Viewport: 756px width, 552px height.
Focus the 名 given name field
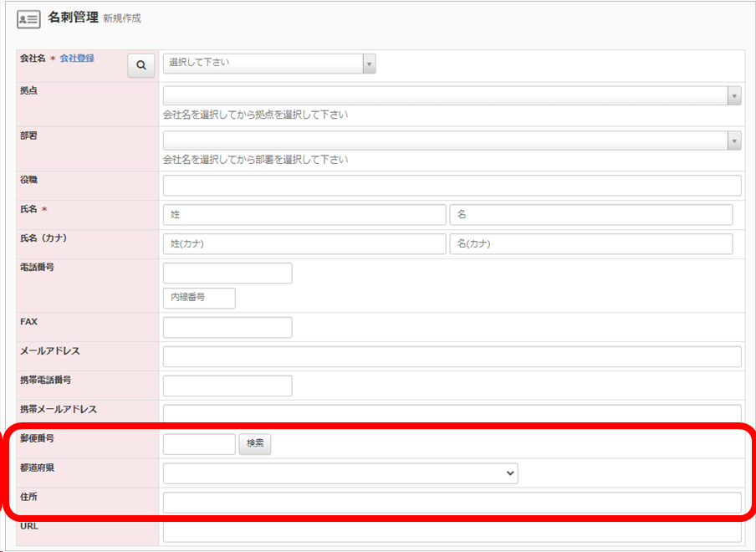pos(590,215)
